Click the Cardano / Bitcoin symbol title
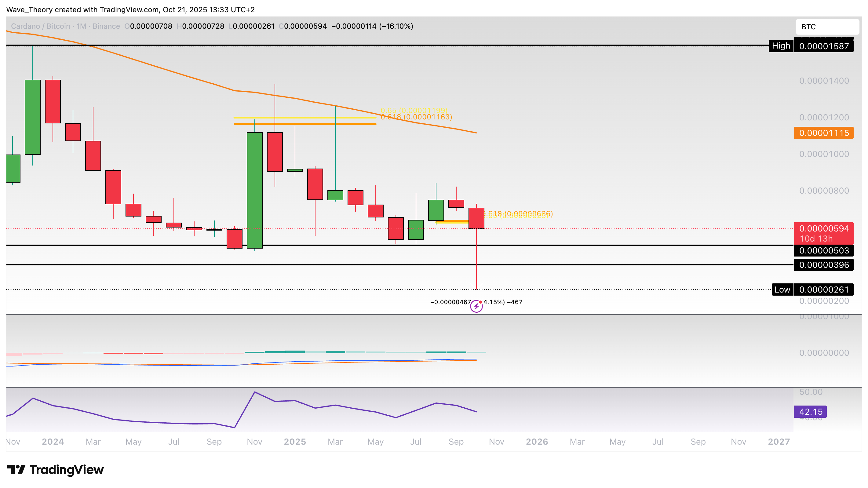 click(40, 26)
